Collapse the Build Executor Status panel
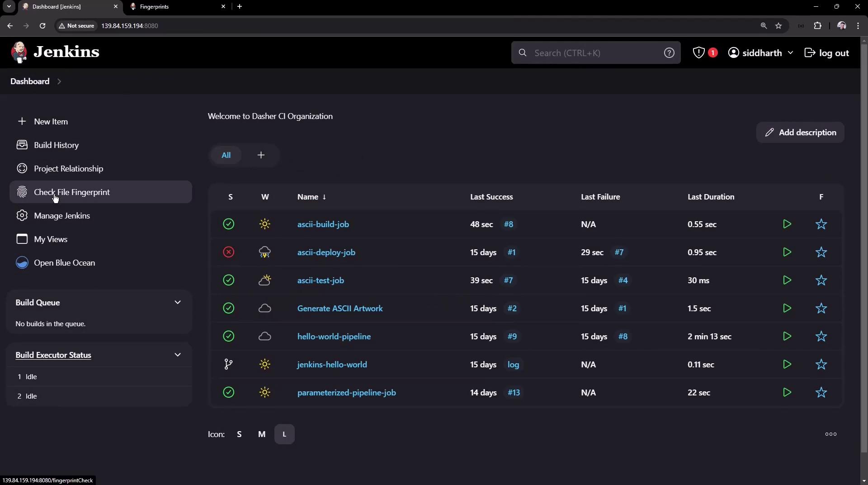Image resolution: width=868 pixels, height=485 pixels. pos(178,355)
